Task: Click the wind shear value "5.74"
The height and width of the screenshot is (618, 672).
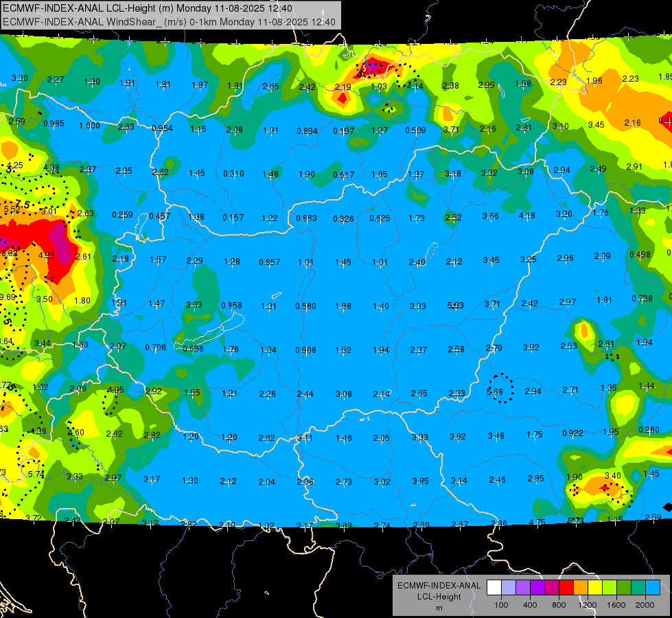Action: (x=36, y=474)
